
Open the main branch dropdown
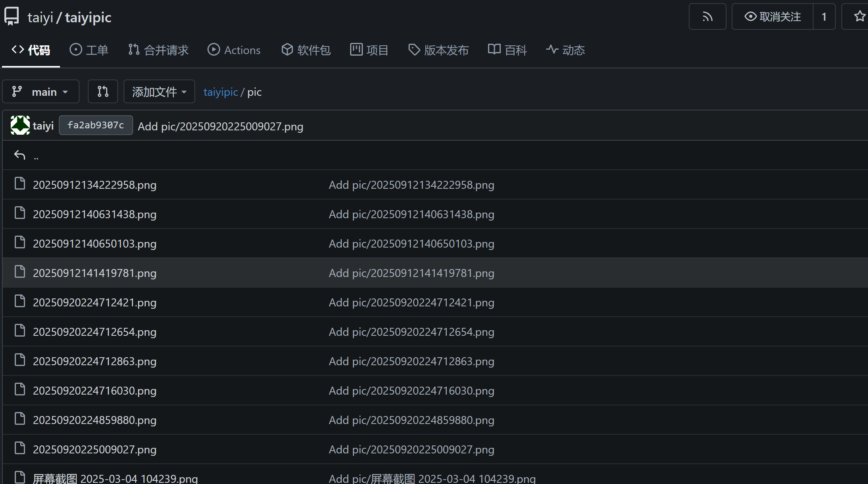click(41, 92)
